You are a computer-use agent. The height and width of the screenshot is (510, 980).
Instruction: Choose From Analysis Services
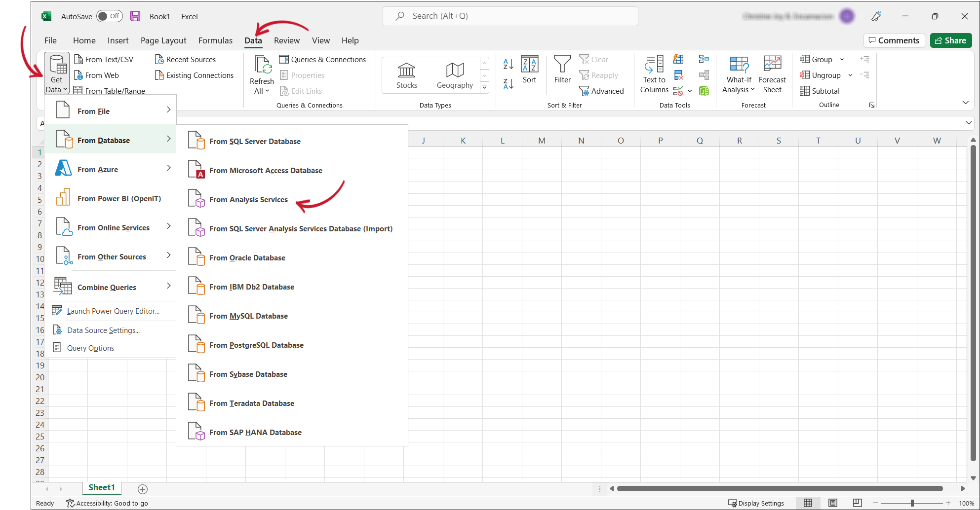coord(292,199)
